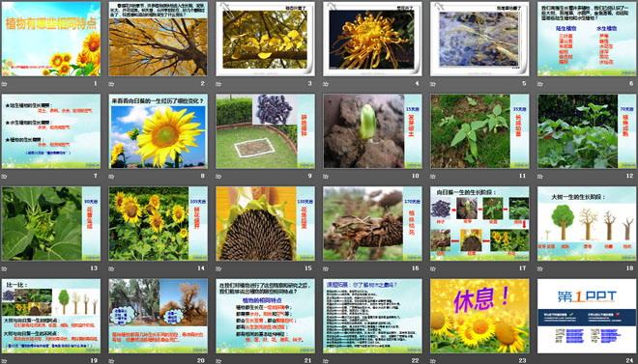This screenshot has width=638, height=364.
Task: Pick slide 8 with large sunflower bloom
Action: click(x=158, y=131)
